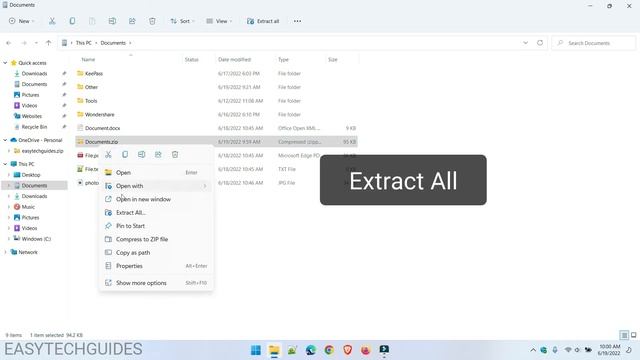Click the Search Documents field
Viewport: 640px width, 360px height.
[x=594, y=43]
